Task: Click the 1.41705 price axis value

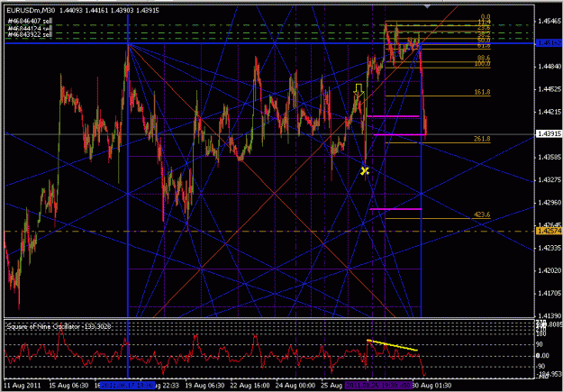Action: [x=548, y=294]
